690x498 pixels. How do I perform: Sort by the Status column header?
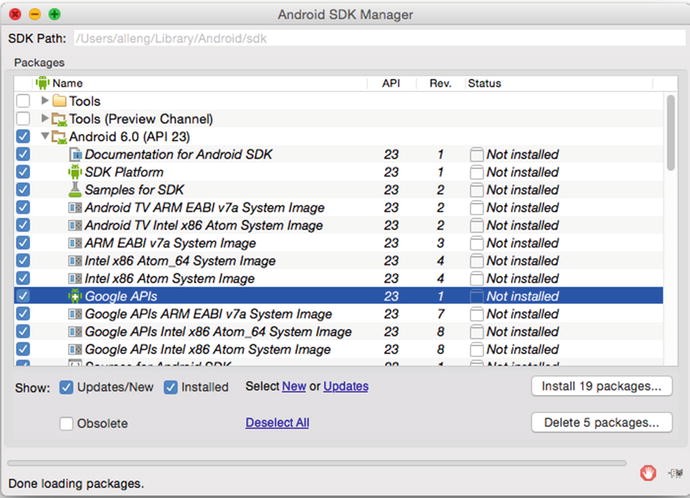pos(485,83)
